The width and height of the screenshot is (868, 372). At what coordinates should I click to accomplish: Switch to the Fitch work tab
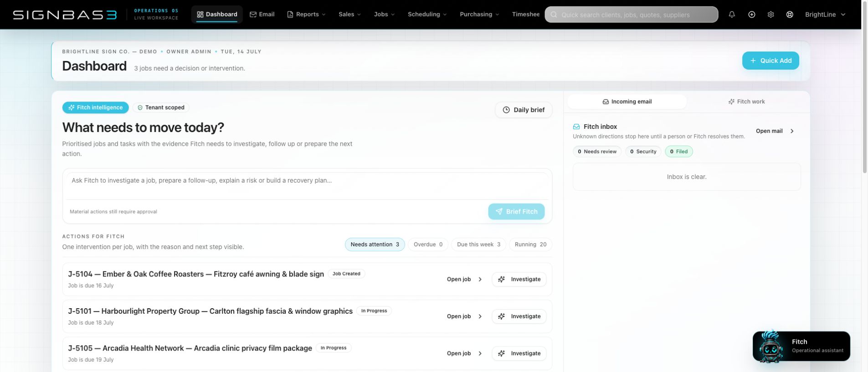746,102
